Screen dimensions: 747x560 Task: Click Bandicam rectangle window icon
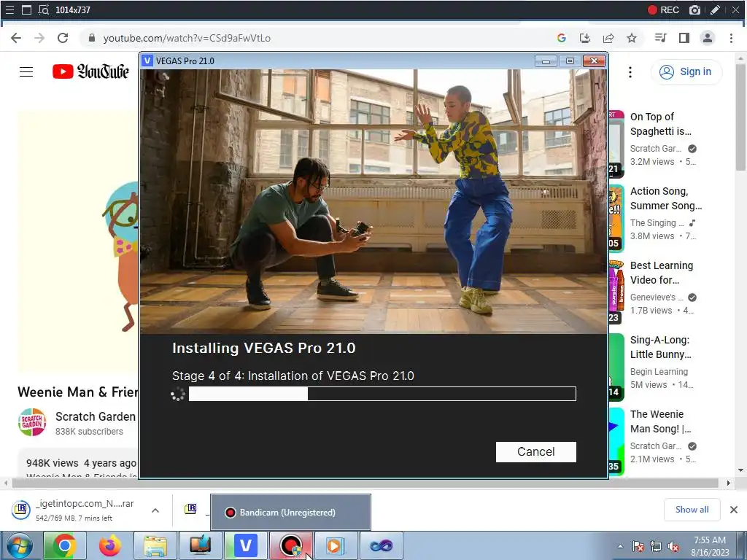pyautogui.click(x=27, y=9)
